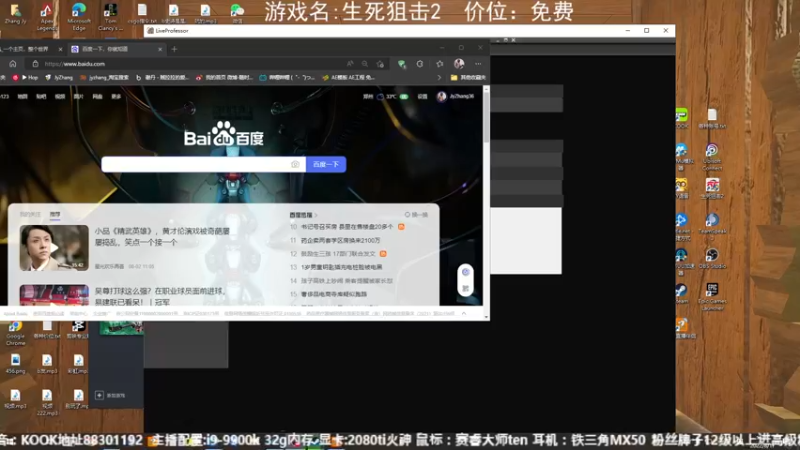Open the Edge favorites list icon
Screen dimensions: 800x450
click(440, 64)
